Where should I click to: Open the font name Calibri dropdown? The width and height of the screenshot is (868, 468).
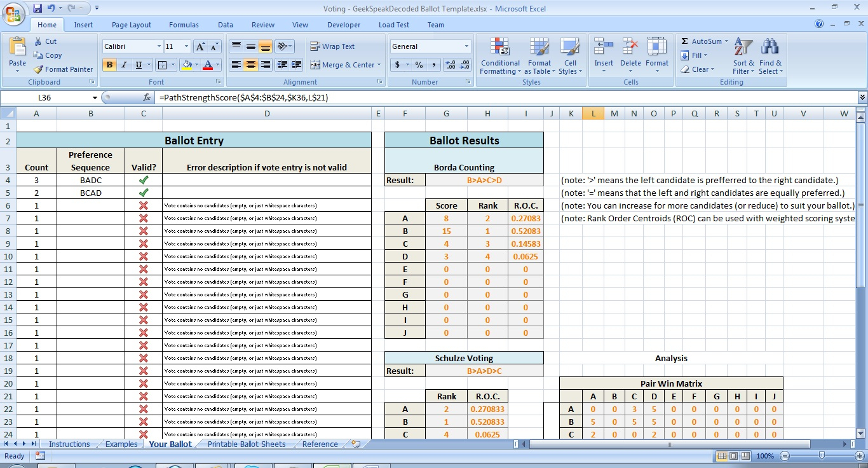tap(159, 46)
